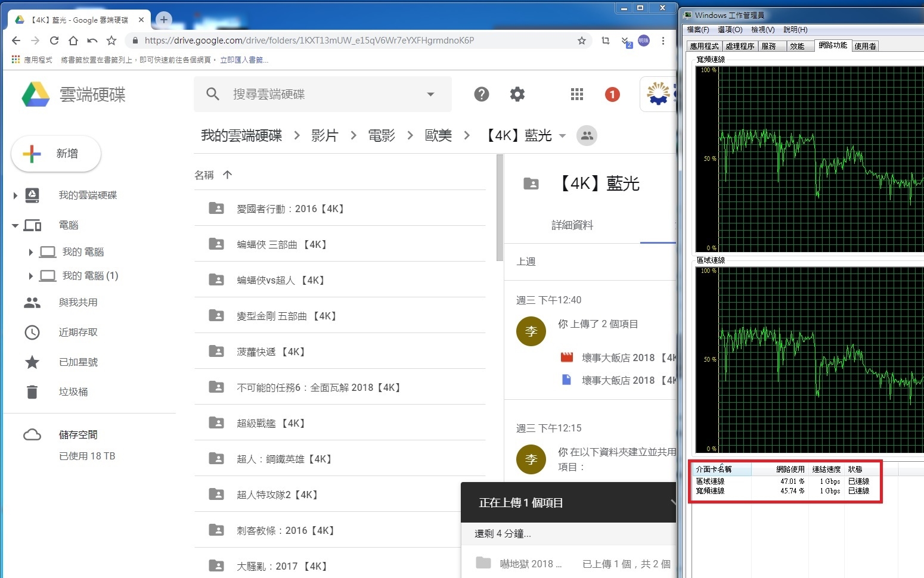This screenshot has width=924, height=578.
Task: Open the crop extension icon in Chrome toolbar
Action: coord(606,41)
